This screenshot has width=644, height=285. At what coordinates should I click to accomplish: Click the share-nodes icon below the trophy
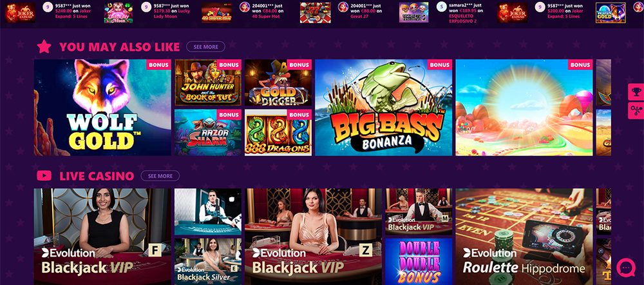coord(636,111)
